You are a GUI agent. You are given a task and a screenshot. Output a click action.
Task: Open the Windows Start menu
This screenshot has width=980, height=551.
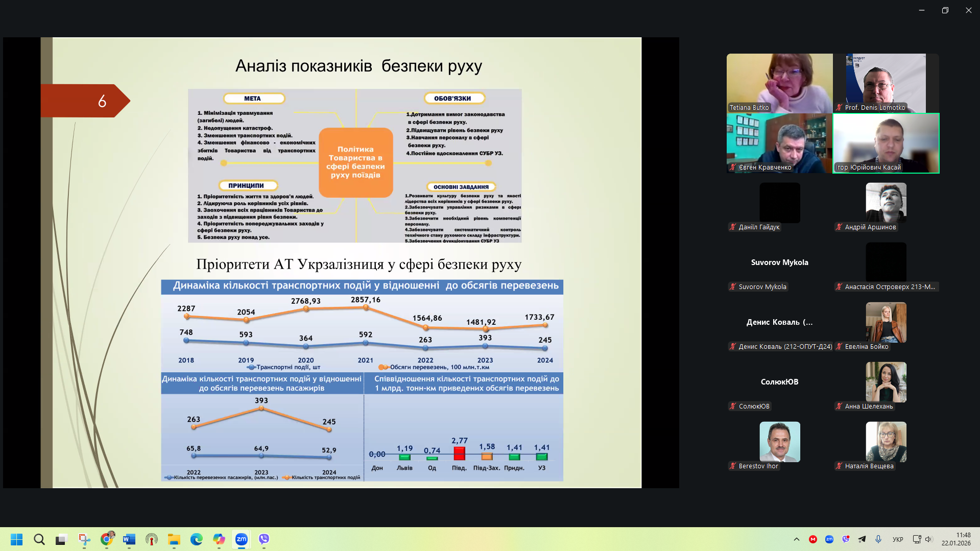click(x=16, y=539)
